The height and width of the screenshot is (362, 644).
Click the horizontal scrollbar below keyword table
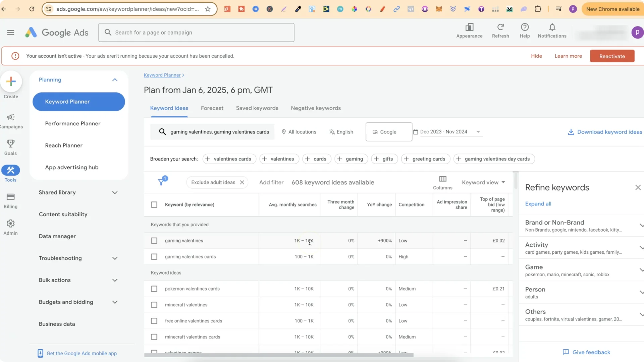tap(278, 355)
